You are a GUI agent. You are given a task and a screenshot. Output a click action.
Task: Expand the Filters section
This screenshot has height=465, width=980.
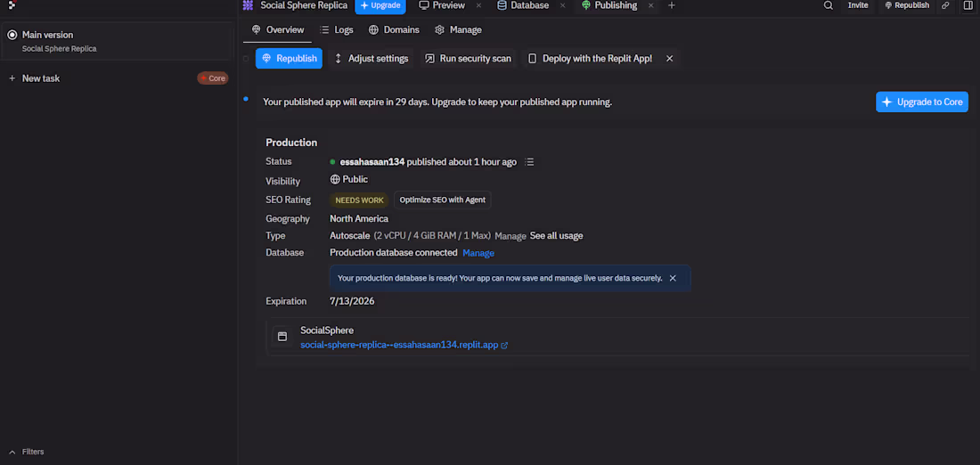tap(27, 452)
